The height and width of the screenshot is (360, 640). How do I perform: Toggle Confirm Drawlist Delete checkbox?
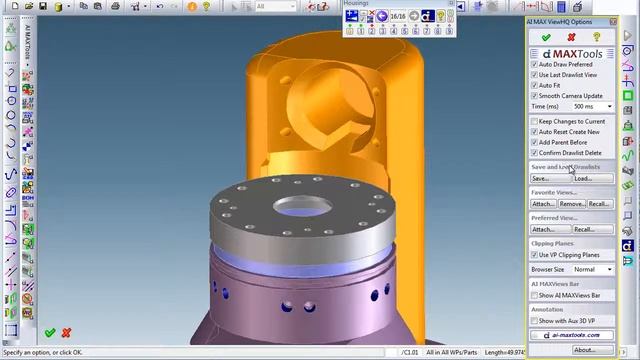tap(534, 153)
